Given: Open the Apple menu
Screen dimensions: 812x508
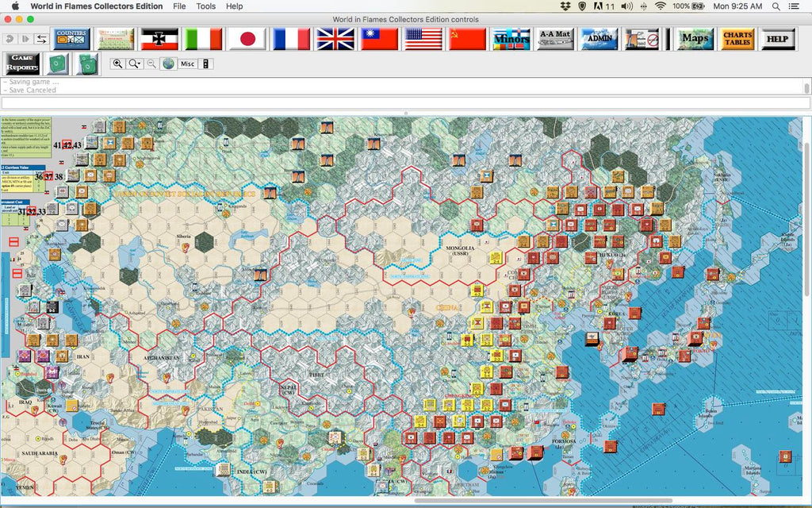Looking at the screenshot, I should coord(15,6).
